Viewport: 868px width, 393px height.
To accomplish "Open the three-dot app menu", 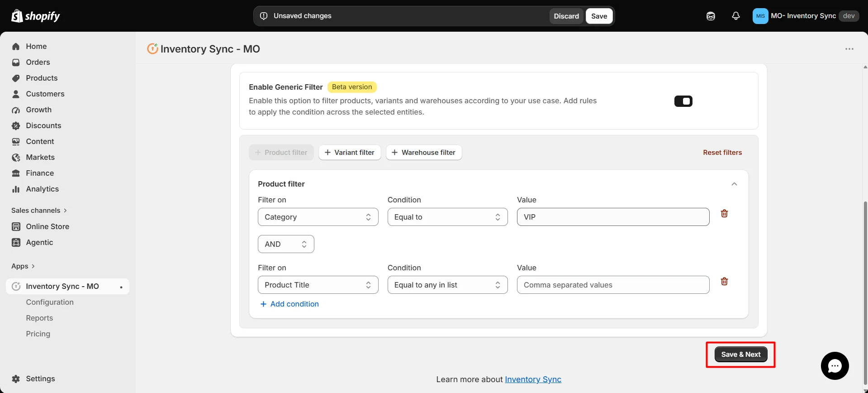I will [849, 49].
